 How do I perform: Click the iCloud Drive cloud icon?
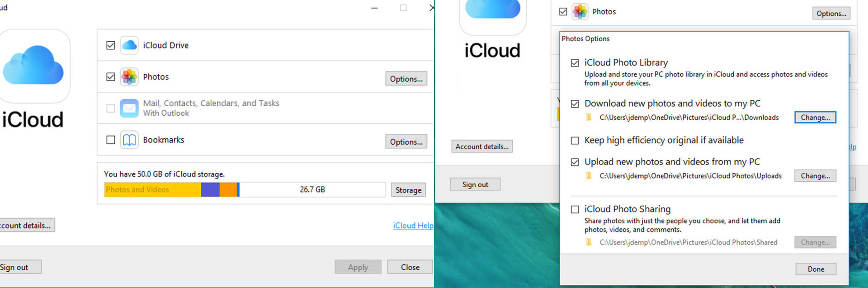coord(129,45)
